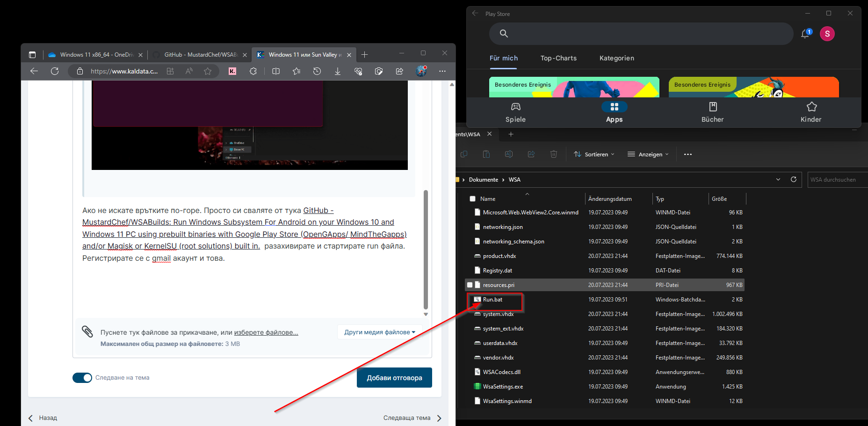The image size is (868, 426).
Task: Tick the checkbox for resources.pri
Action: [x=470, y=285]
